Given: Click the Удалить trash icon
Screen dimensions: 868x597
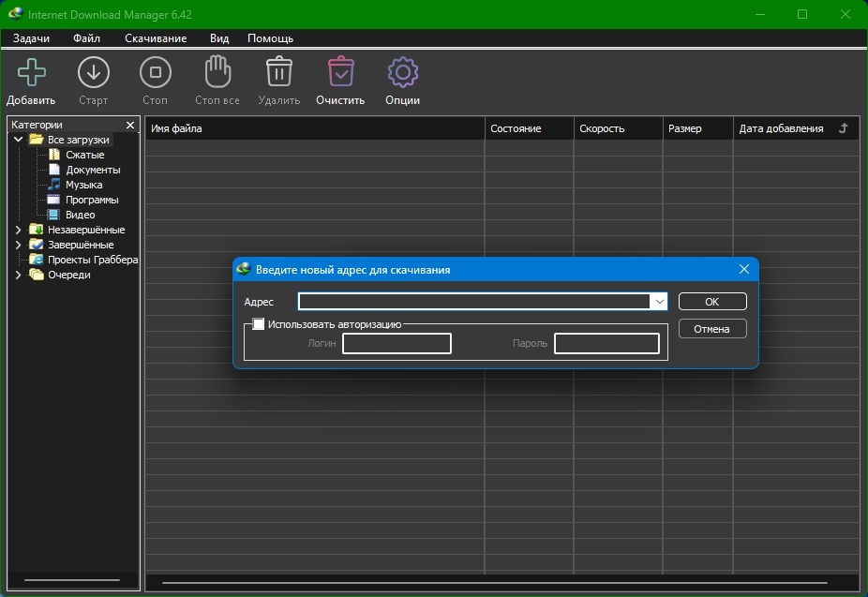Looking at the screenshot, I should (x=279, y=72).
